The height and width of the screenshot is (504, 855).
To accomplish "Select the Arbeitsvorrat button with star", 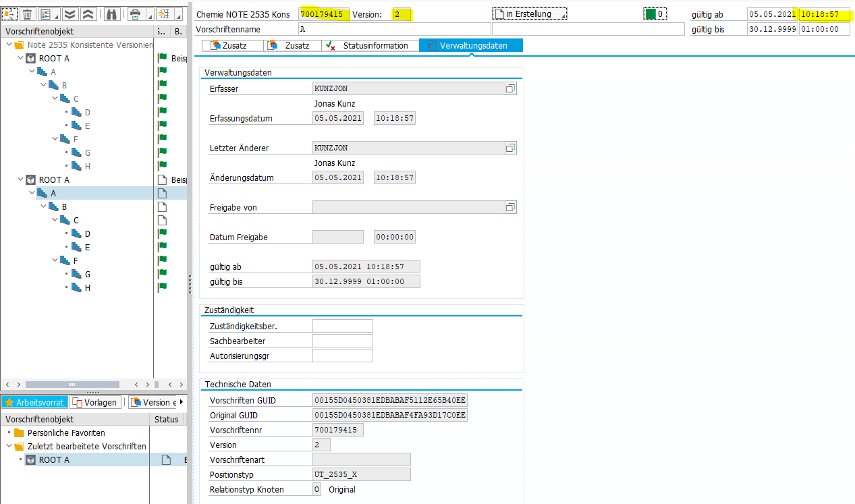I will (34, 402).
